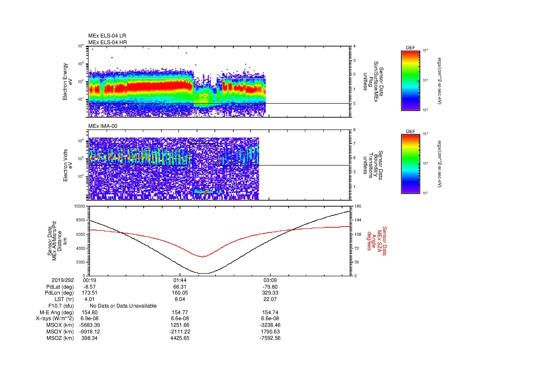Click the MSOZ (km) row label
555x392 pixels.
point(60,338)
